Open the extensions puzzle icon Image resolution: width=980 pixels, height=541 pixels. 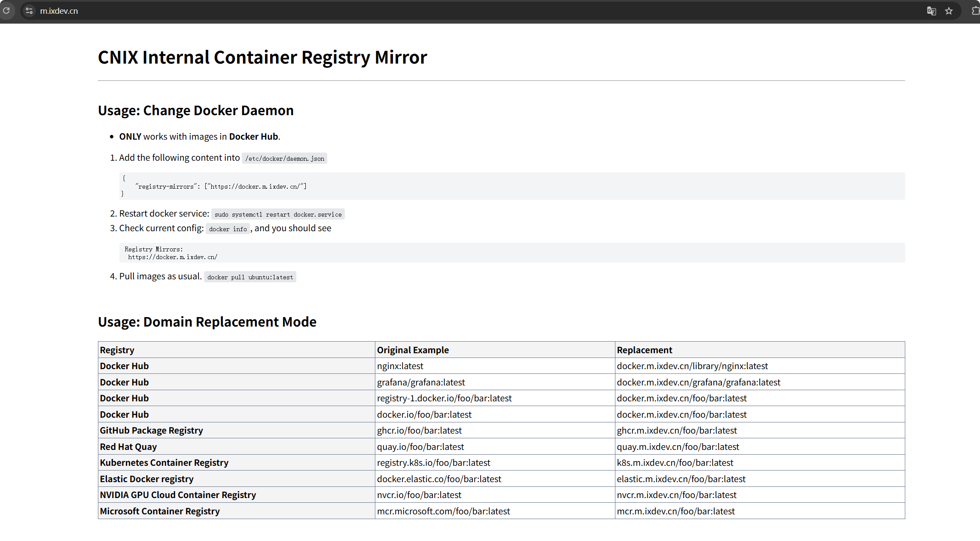[975, 11]
